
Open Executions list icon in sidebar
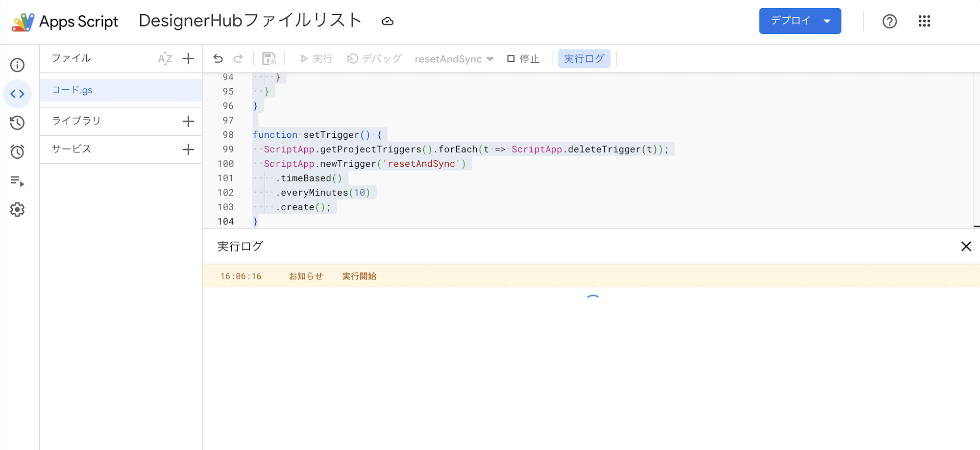pyautogui.click(x=17, y=181)
